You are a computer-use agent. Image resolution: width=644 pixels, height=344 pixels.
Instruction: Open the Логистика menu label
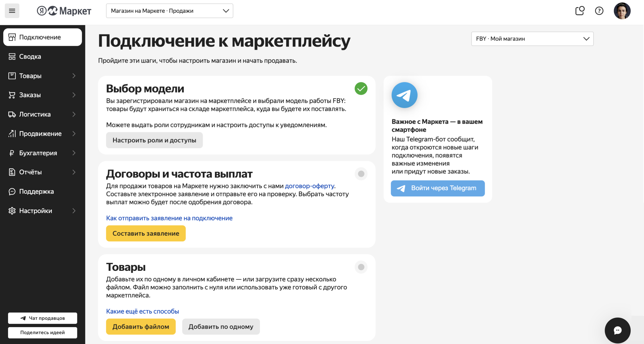coord(35,114)
